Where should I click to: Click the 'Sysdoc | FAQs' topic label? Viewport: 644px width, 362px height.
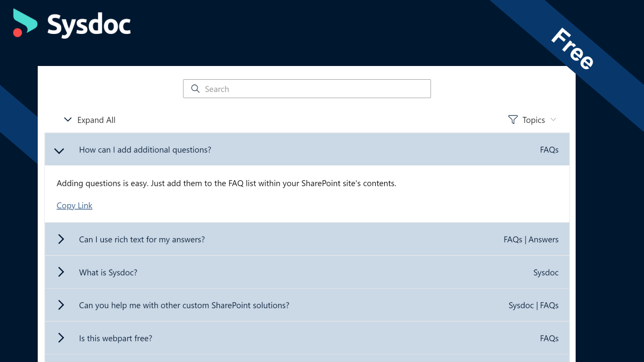pos(533,305)
